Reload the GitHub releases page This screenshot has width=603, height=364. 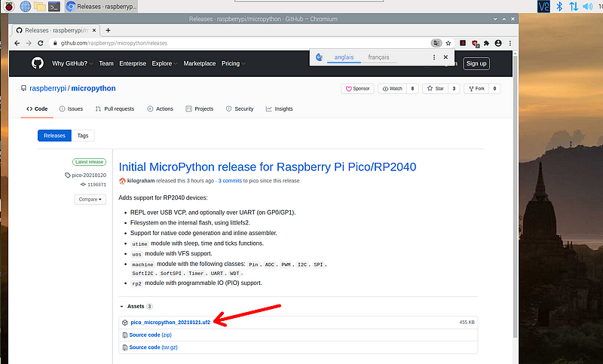[x=41, y=43]
